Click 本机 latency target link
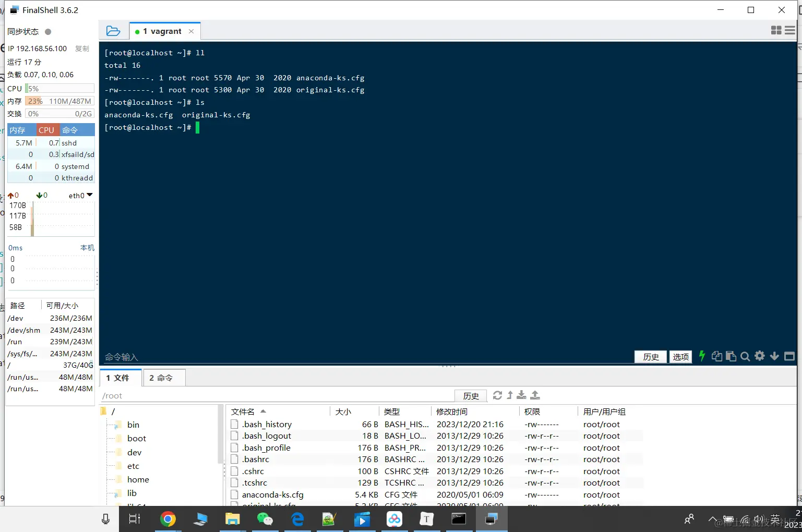Viewport: 802px width, 532px height. 87,248
